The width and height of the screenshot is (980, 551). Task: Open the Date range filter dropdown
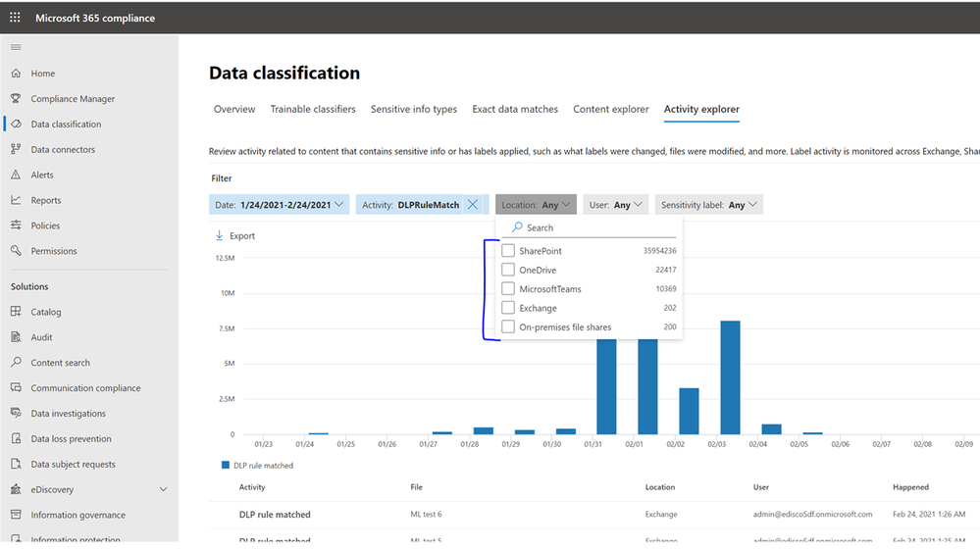279,204
